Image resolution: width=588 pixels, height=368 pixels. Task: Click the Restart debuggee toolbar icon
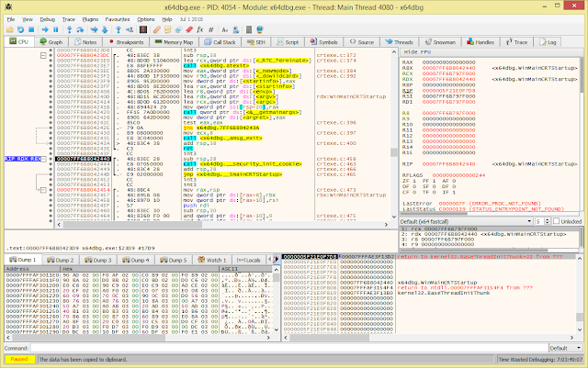pos(20,29)
